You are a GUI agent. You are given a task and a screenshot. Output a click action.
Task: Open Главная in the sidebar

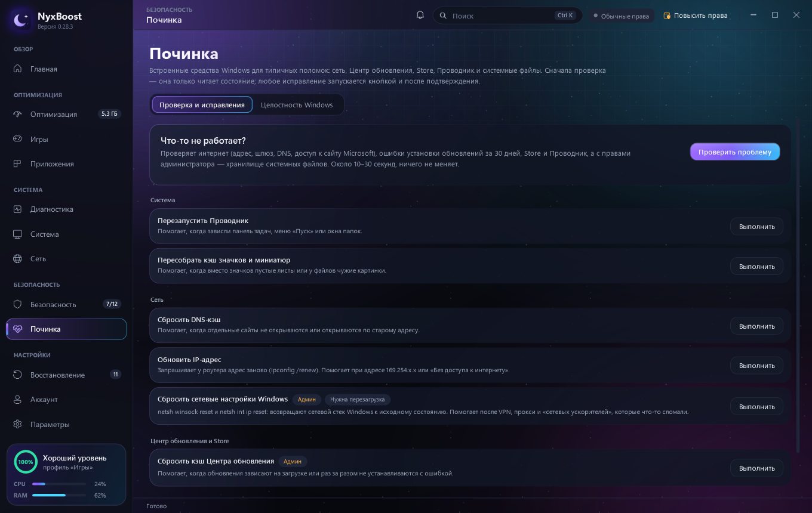click(66, 69)
